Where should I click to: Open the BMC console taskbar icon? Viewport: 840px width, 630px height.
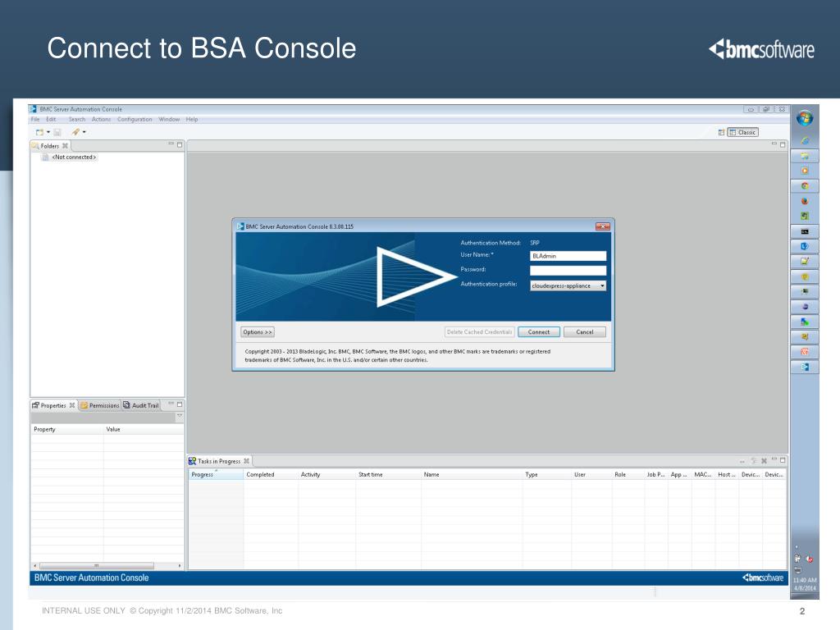(805, 367)
